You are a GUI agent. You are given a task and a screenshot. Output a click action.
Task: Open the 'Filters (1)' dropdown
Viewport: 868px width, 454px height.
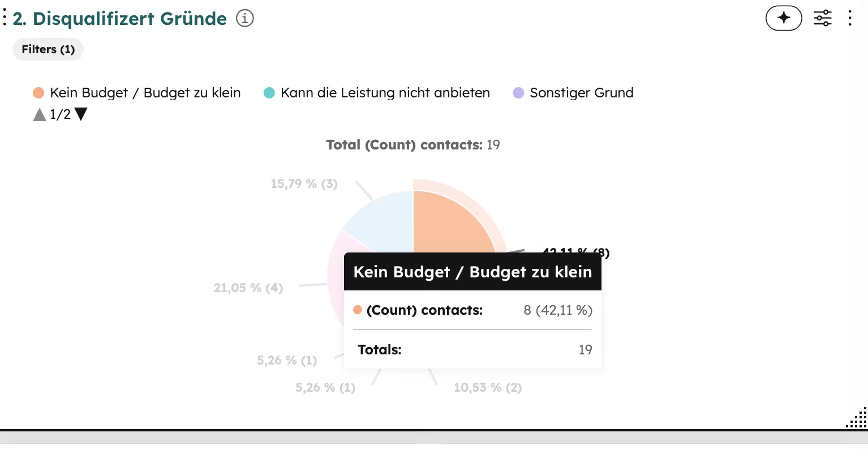(48, 49)
